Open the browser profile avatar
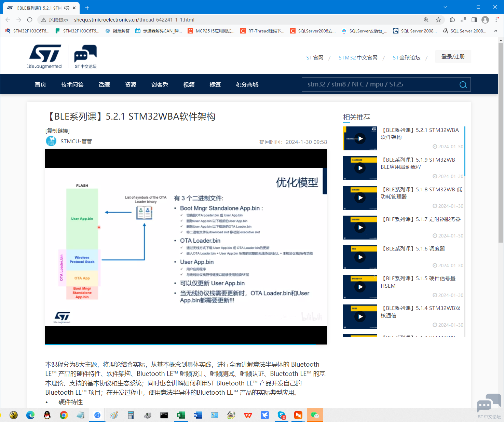The height and width of the screenshot is (422, 504). 485,20
